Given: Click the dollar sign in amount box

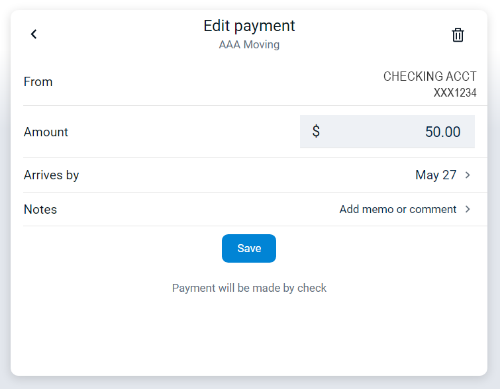Looking at the screenshot, I should pyautogui.click(x=316, y=131).
